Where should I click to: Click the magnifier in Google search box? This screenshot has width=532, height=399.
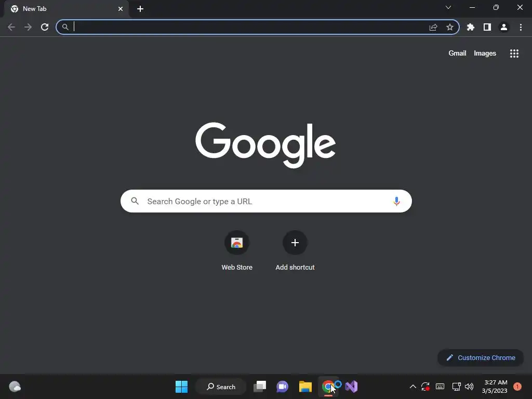[135, 201]
